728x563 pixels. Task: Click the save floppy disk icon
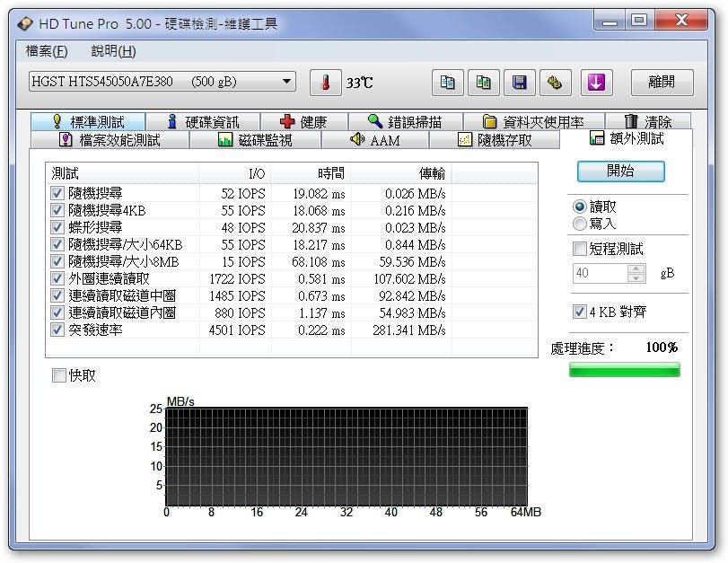coord(519,83)
